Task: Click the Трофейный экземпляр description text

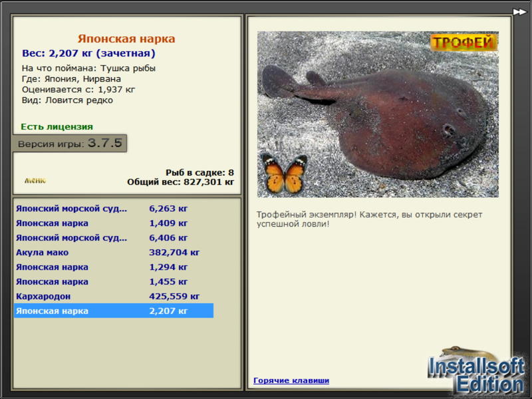Action: click(x=369, y=219)
